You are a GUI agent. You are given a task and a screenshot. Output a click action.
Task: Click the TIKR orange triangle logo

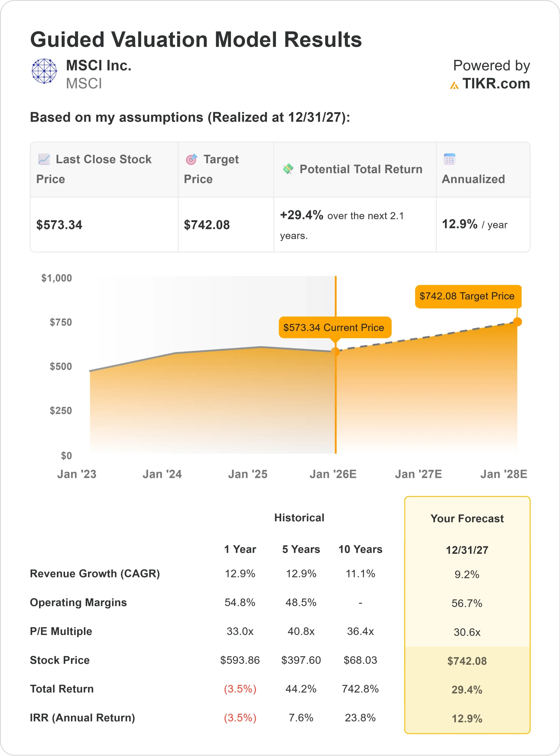tap(454, 85)
